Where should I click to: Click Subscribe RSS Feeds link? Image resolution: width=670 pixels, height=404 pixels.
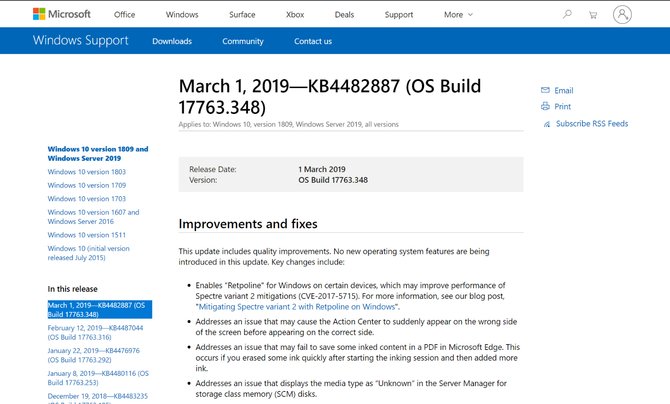(x=592, y=124)
